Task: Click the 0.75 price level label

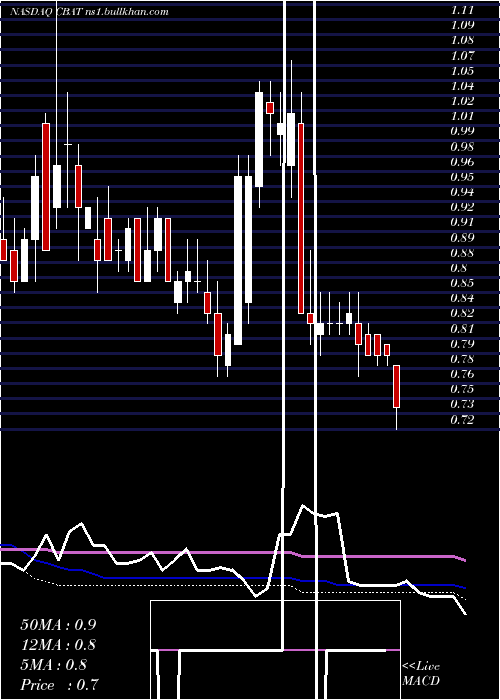Action: point(462,389)
